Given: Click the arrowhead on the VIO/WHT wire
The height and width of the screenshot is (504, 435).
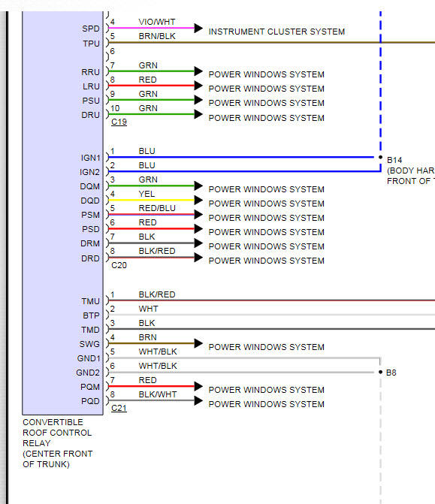Looking at the screenshot, I should click(198, 28).
